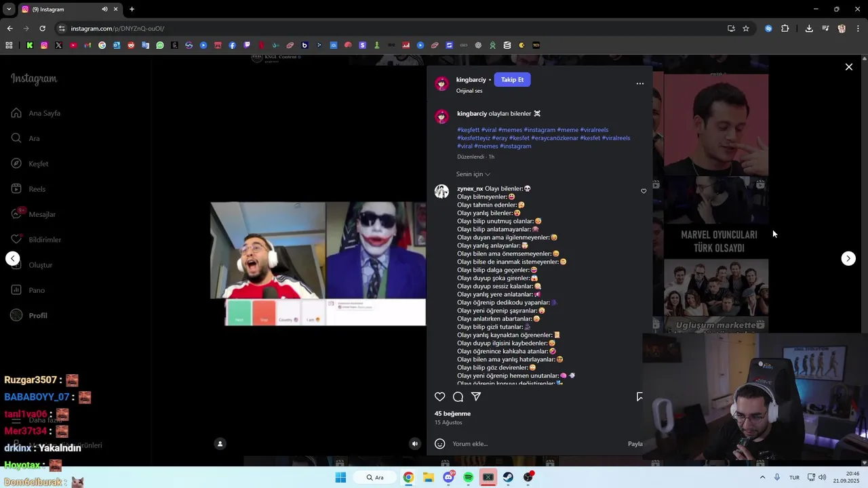The image size is (868, 488).
Task: Like zynex_nx's comment
Action: (x=644, y=191)
